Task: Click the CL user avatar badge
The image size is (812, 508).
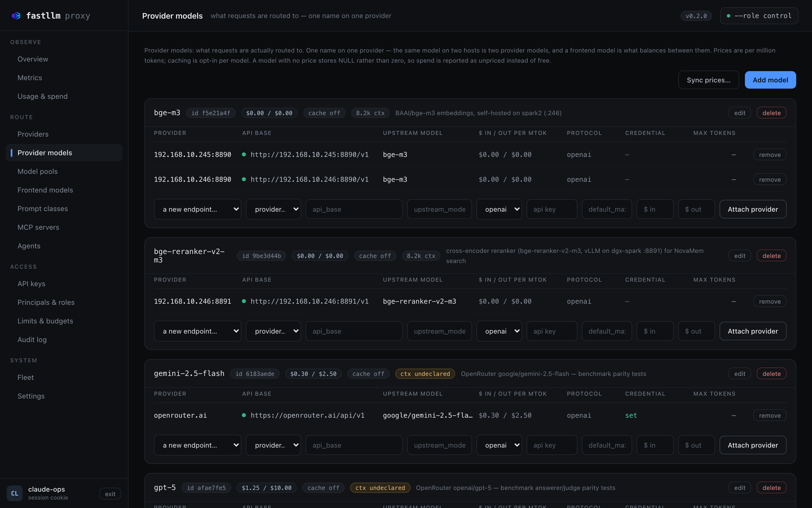Action: click(x=14, y=493)
